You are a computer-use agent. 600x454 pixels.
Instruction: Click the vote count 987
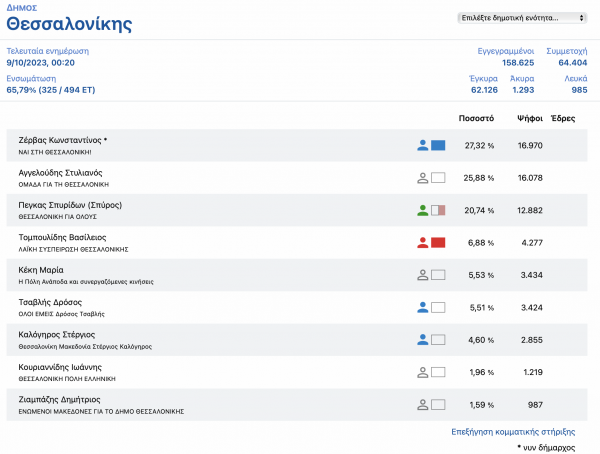pos(535,405)
